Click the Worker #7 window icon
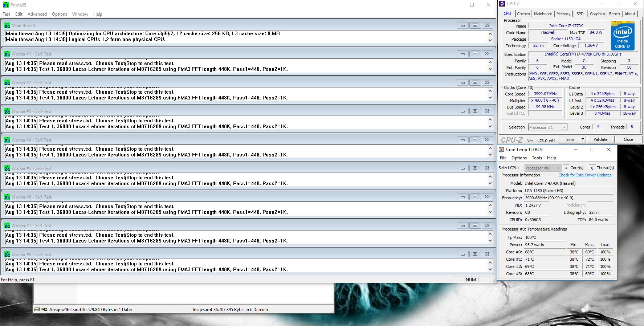644x326 pixels. [x=7, y=225]
